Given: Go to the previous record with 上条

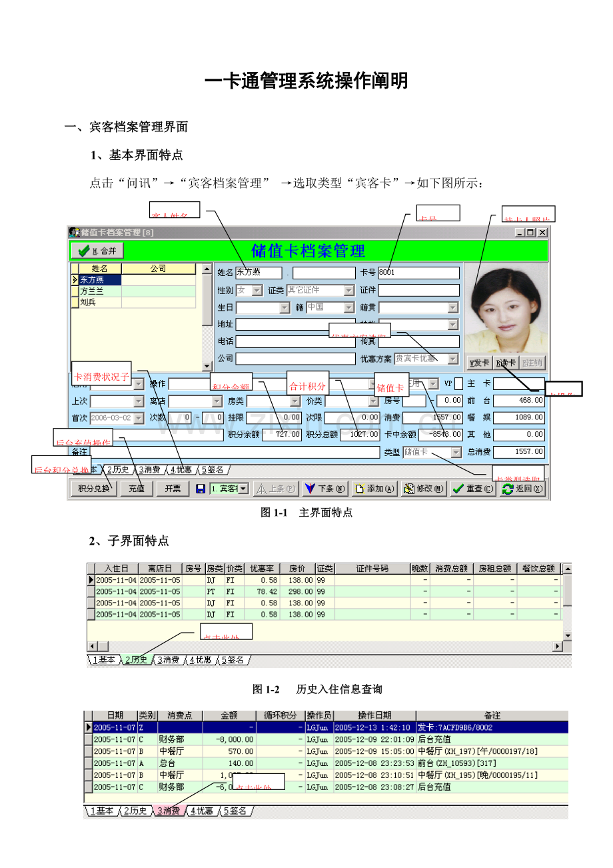Looking at the screenshot, I should click(275, 489).
